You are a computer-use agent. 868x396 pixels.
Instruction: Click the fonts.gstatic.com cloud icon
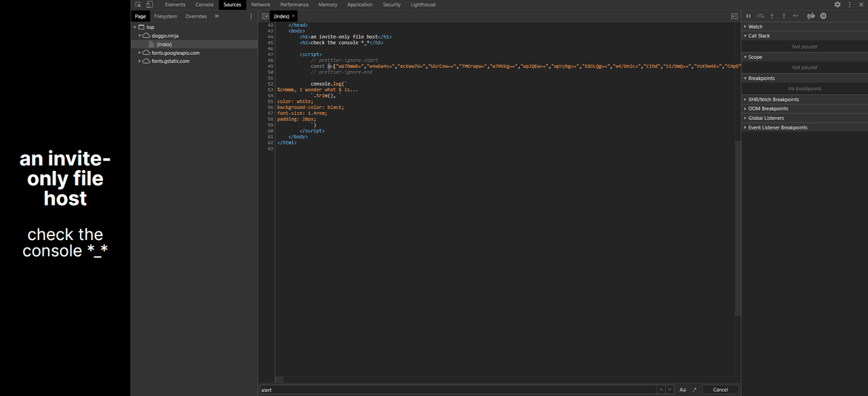coord(146,61)
